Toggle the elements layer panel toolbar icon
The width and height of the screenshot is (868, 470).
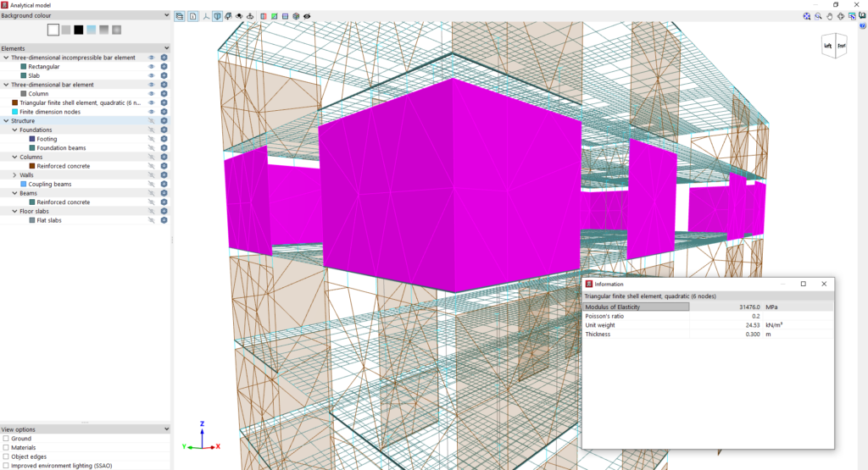tap(180, 16)
